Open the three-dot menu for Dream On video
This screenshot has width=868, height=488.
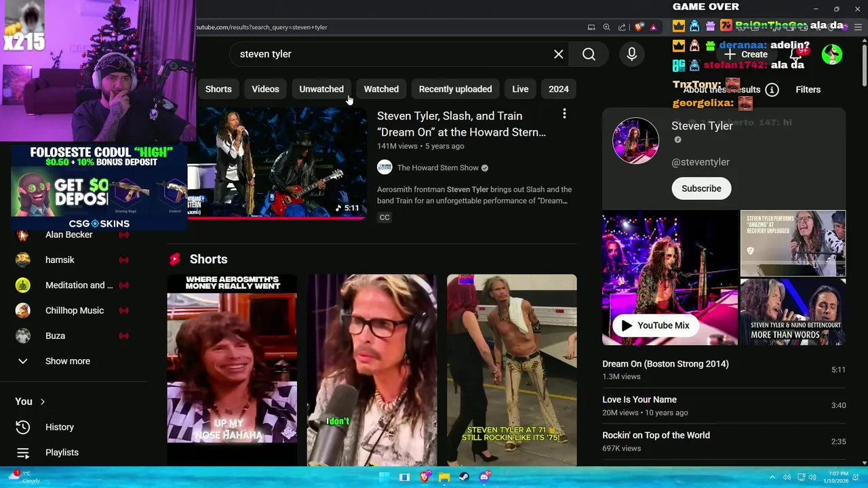tap(564, 114)
